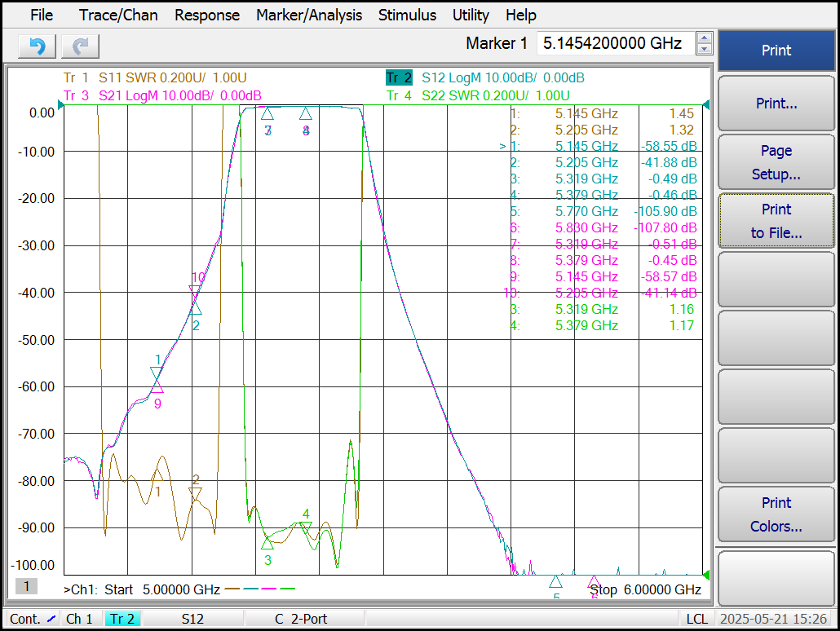
Task: Open the File menu
Action: click(x=42, y=15)
